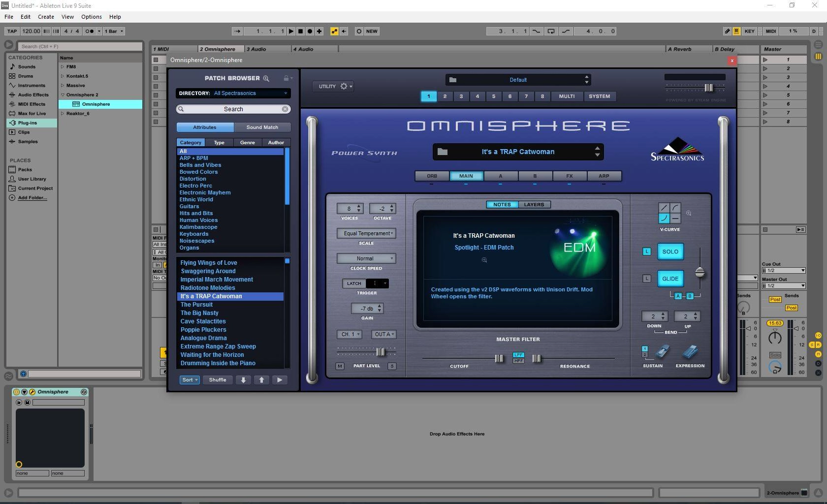The image size is (827, 504).
Task: Toggle GLIDE mode
Action: [670, 279]
